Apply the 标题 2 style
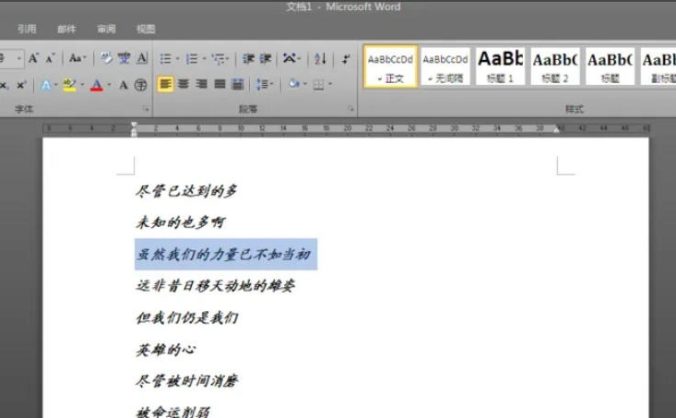Viewport: 676px width, 418px height. [x=555, y=66]
